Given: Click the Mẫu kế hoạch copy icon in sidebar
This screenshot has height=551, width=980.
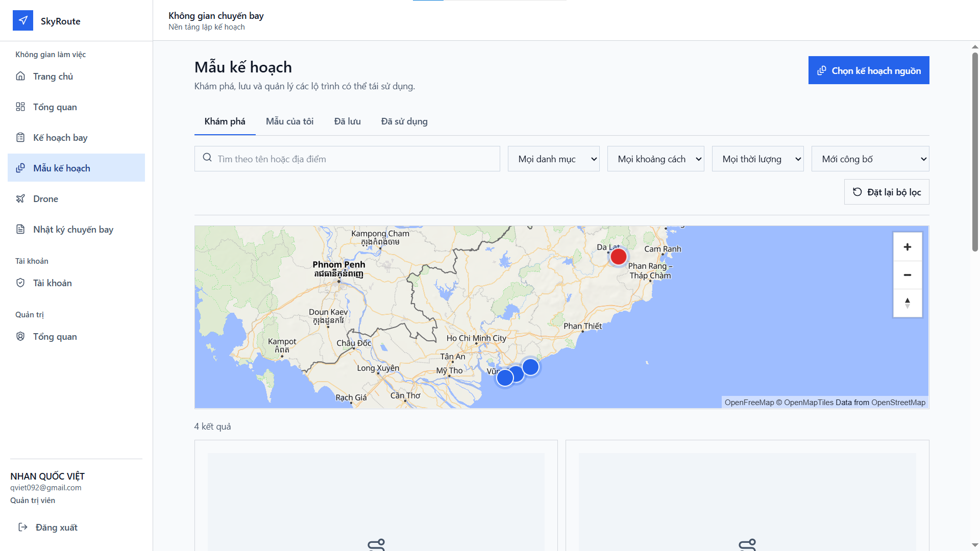Looking at the screenshot, I should [20, 168].
